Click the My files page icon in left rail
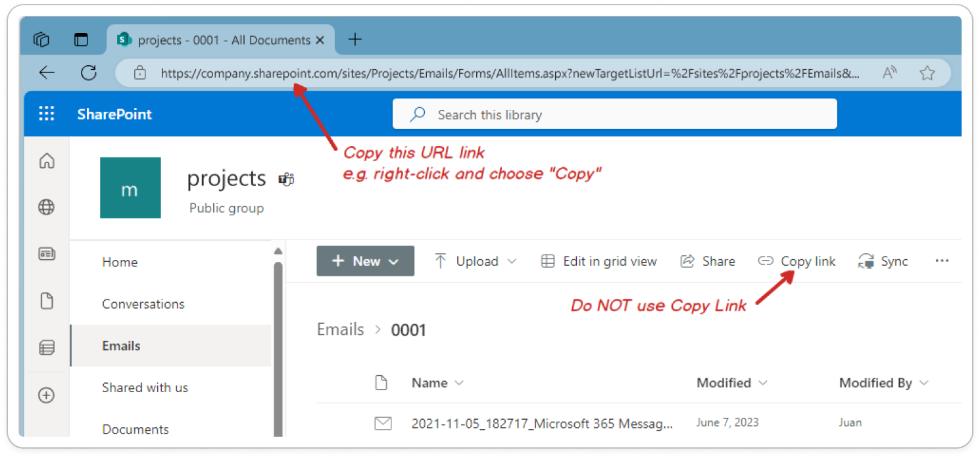 point(47,301)
